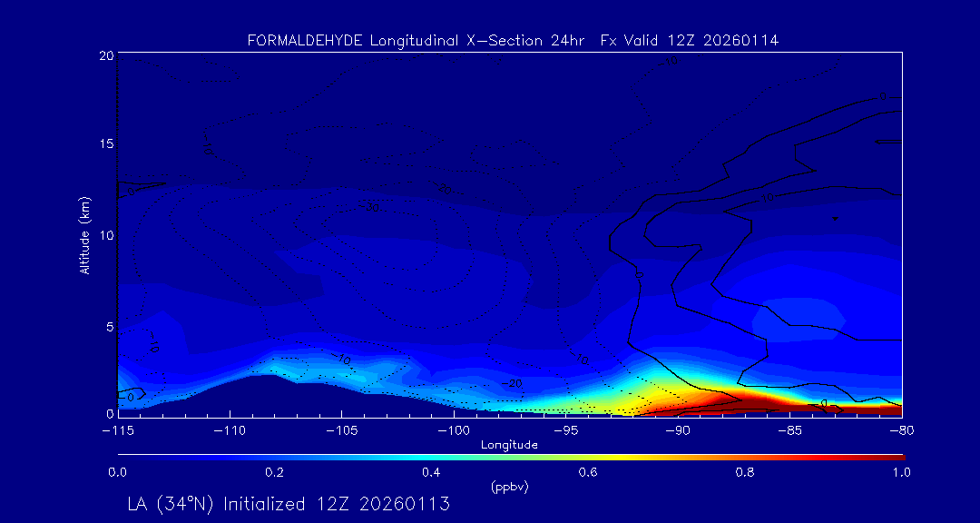
Task: Click the FORMALDEHYDE Longitudinal X-Section plot title
Action: coord(513,41)
